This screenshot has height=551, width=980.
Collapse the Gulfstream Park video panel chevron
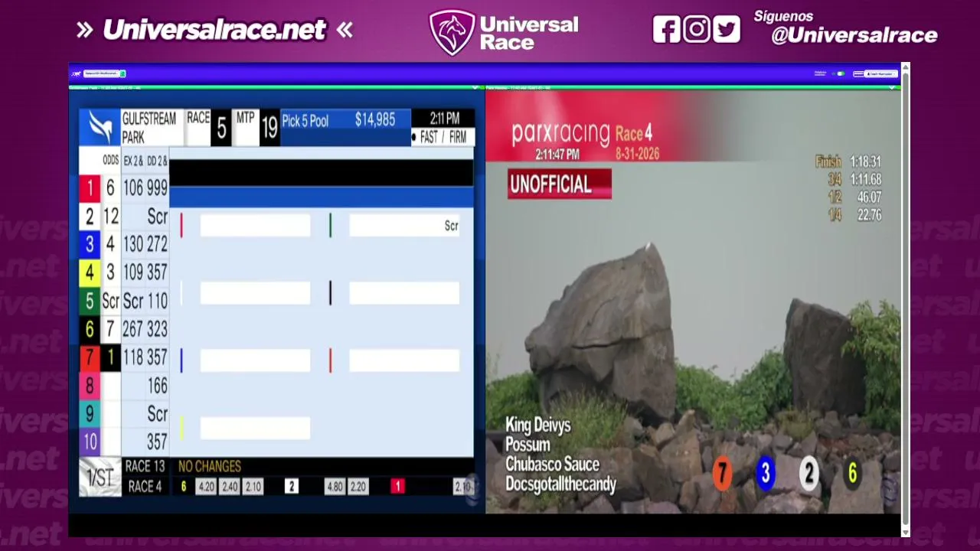coord(475,88)
